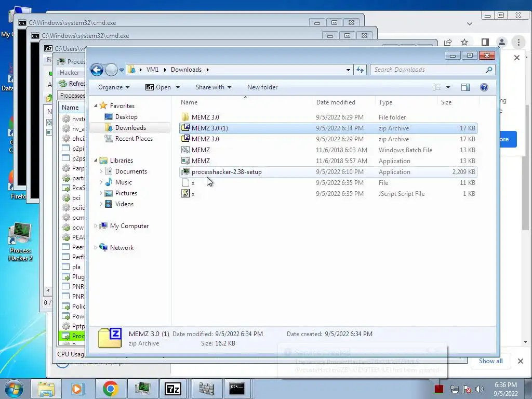Image resolution: width=532 pixels, height=399 pixels.
Task: Select the MEMZ 3.0 file folder
Action: click(328, 117)
